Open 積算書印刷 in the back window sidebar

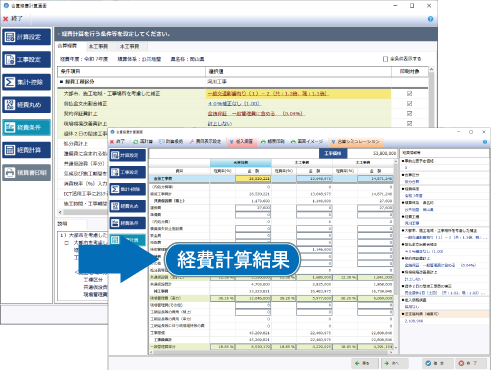tap(27, 173)
